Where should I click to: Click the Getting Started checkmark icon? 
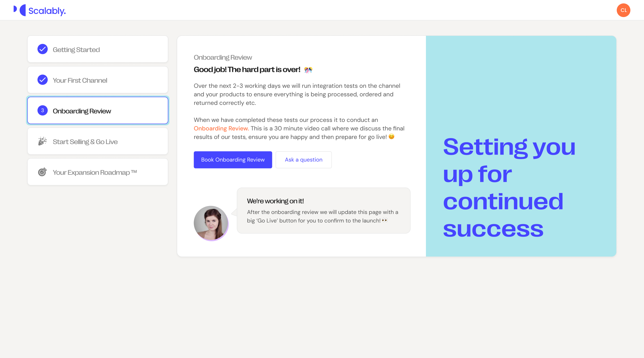pos(43,49)
